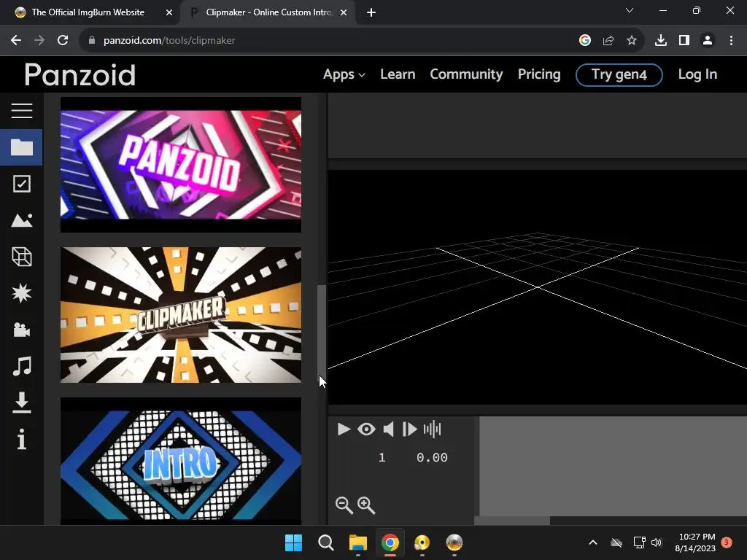Click the timeline horizontal scrollbar
This screenshot has width=747, height=560.
tap(512, 521)
